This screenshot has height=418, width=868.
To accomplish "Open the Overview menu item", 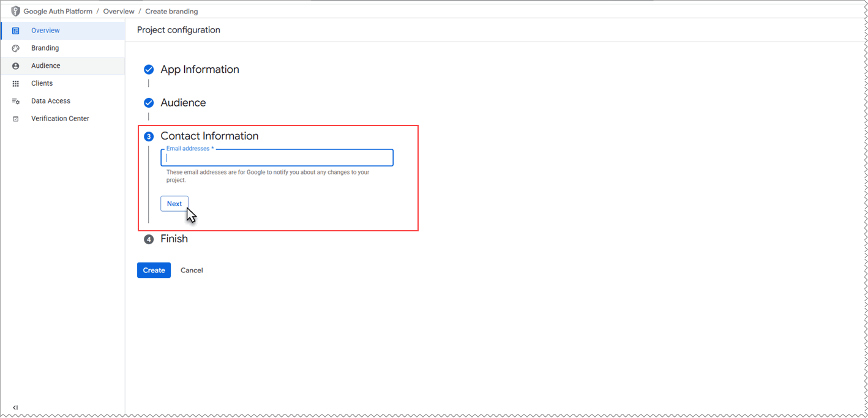I will 63,31.
